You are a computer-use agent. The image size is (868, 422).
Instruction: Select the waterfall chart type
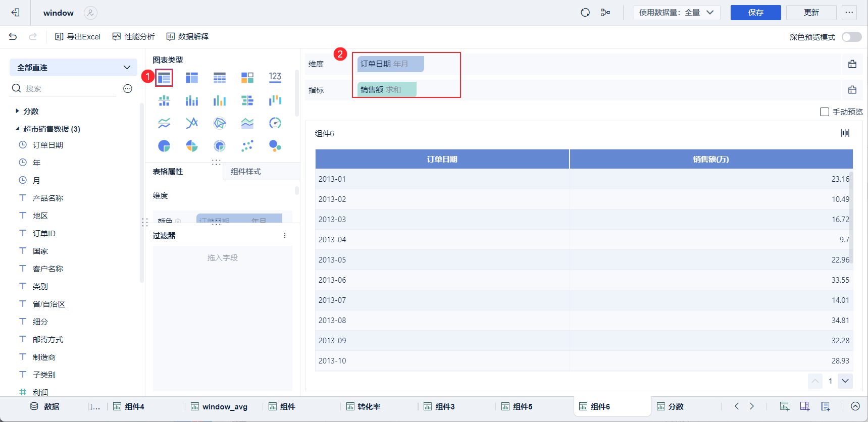275,100
